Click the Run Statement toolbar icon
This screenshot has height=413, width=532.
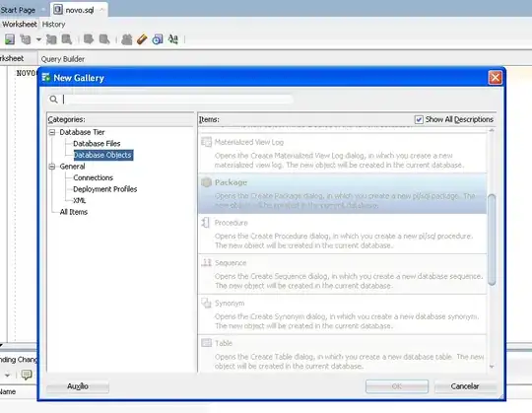point(10,39)
